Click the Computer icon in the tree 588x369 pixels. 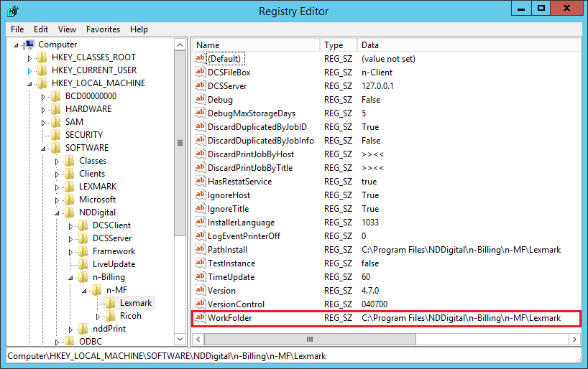pyautogui.click(x=29, y=45)
